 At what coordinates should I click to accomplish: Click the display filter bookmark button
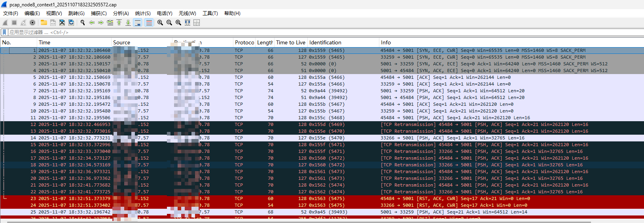(4, 32)
